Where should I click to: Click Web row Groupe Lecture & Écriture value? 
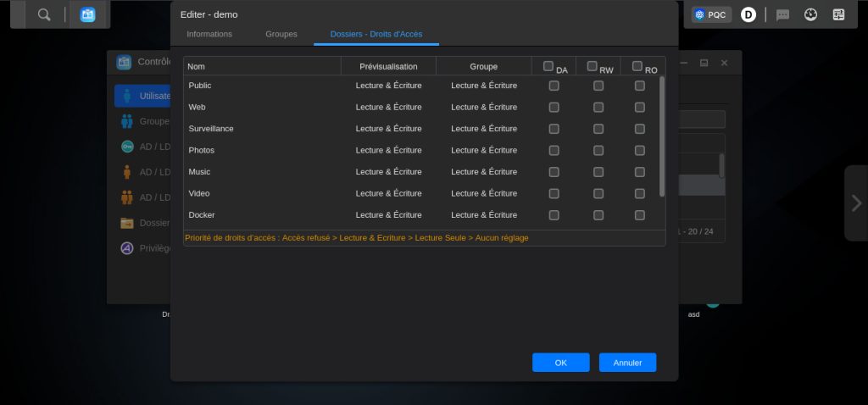(484, 107)
